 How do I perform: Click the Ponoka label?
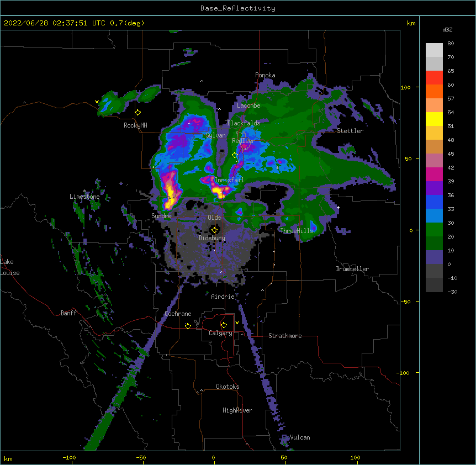pyautogui.click(x=265, y=75)
